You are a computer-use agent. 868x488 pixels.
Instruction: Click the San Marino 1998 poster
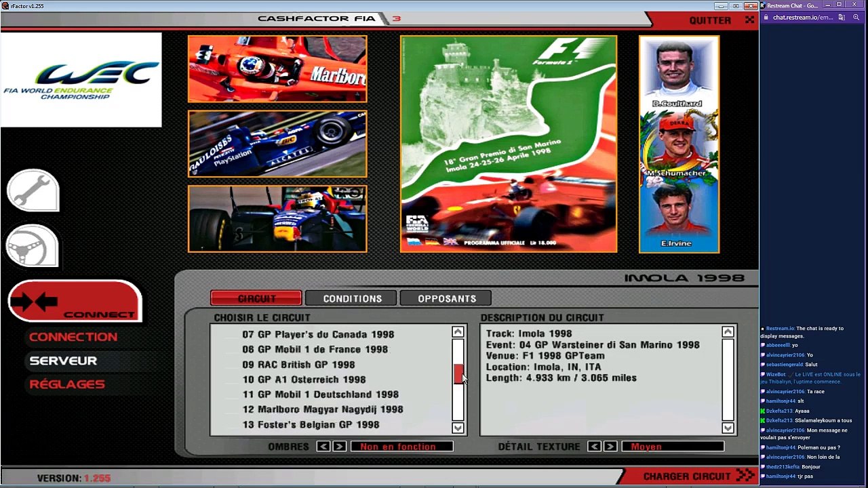point(509,144)
